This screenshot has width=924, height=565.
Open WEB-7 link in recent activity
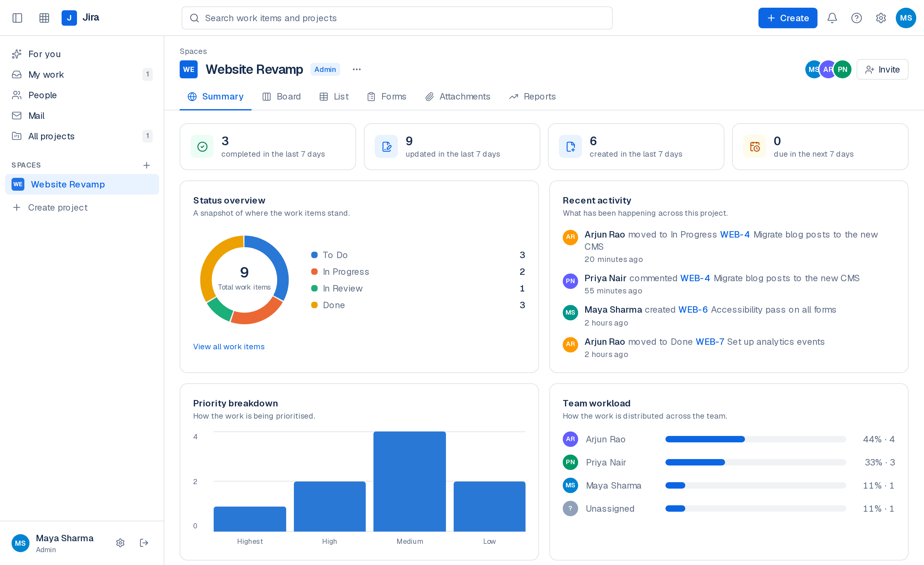[710, 342]
